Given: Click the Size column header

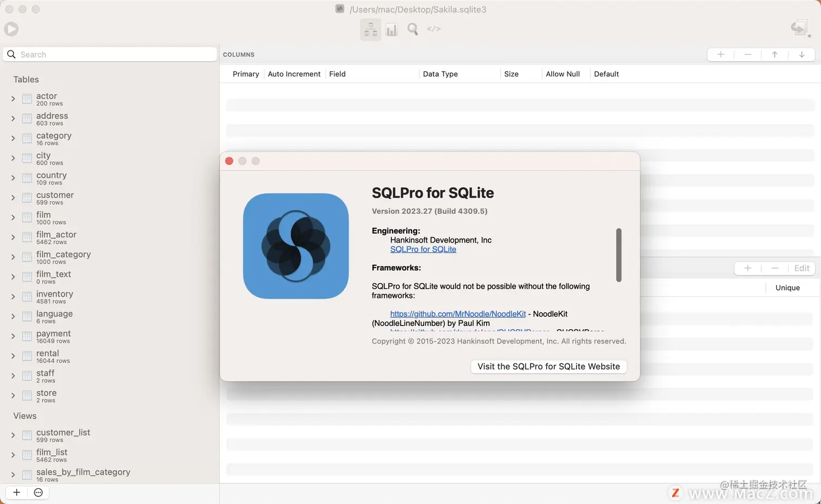Looking at the screenshot, I should pos(511,74).
